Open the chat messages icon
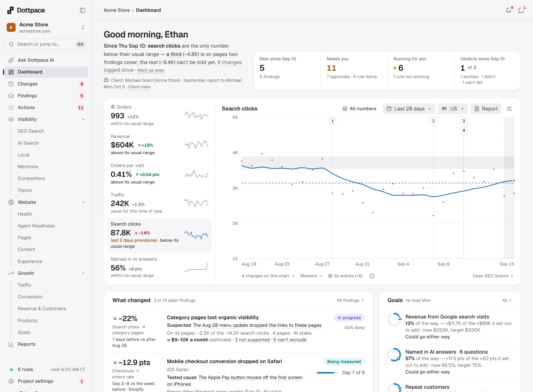 point(521,10)
